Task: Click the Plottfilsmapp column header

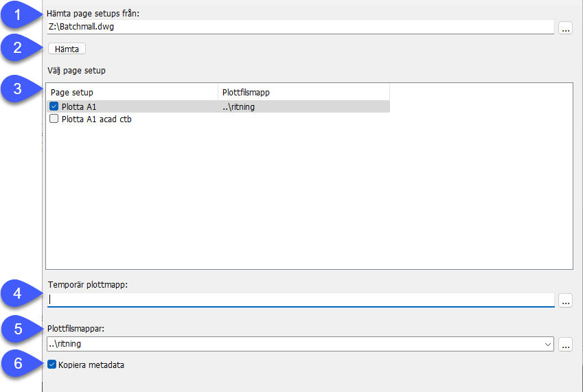Action: pyautogui.click(x=304, y=92)
